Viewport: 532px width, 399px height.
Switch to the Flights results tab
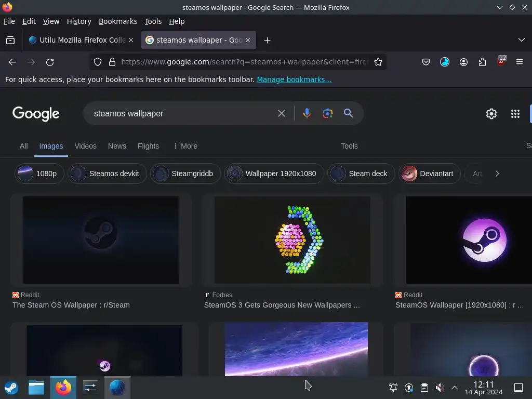(148, 146)
